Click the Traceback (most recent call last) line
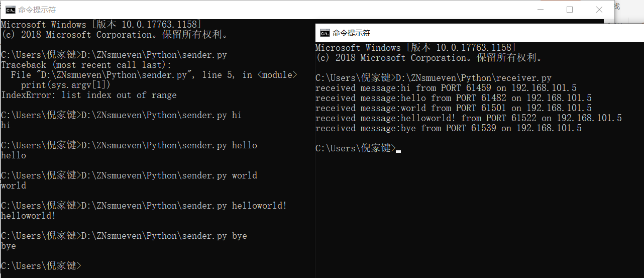Viewport: 644px width, 278px height. pos(86,65)
